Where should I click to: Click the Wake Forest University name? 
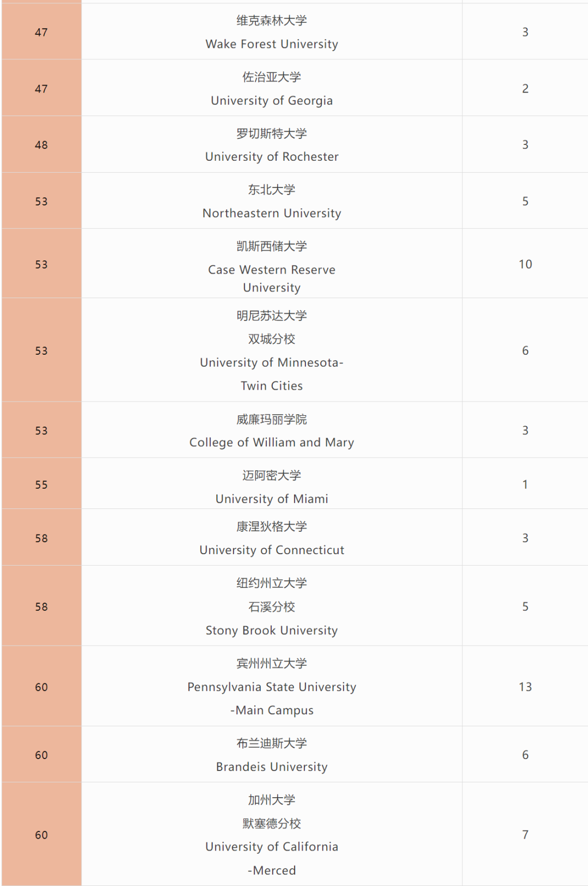click(272, 44)
